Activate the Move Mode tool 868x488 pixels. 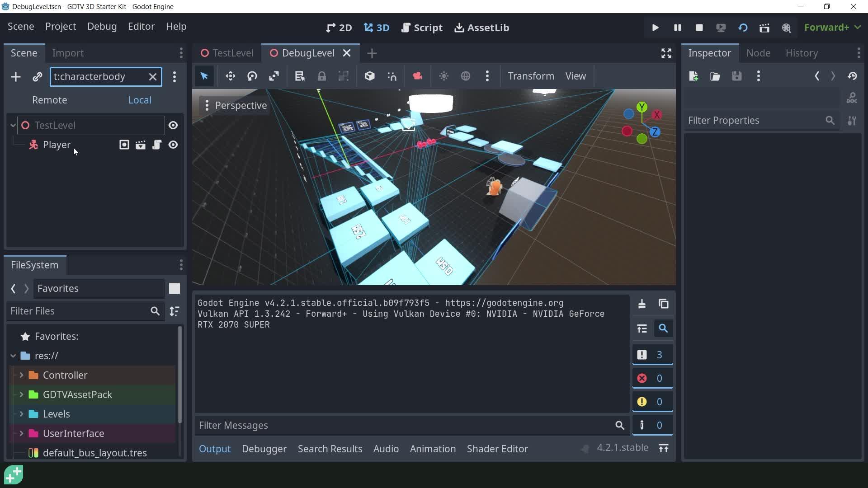tap(231, 76)
